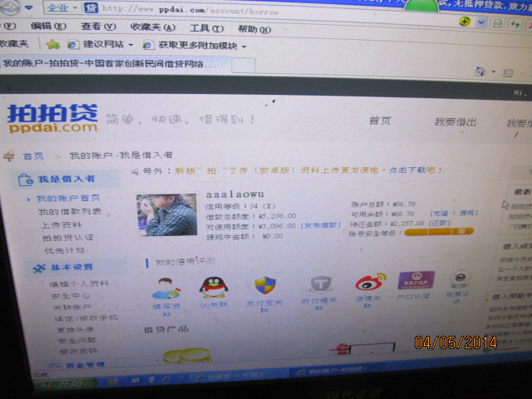Viewport: 532px width, 399px height.
Task: Click the breadcrumb 首页 link
Action: [33, 156]
